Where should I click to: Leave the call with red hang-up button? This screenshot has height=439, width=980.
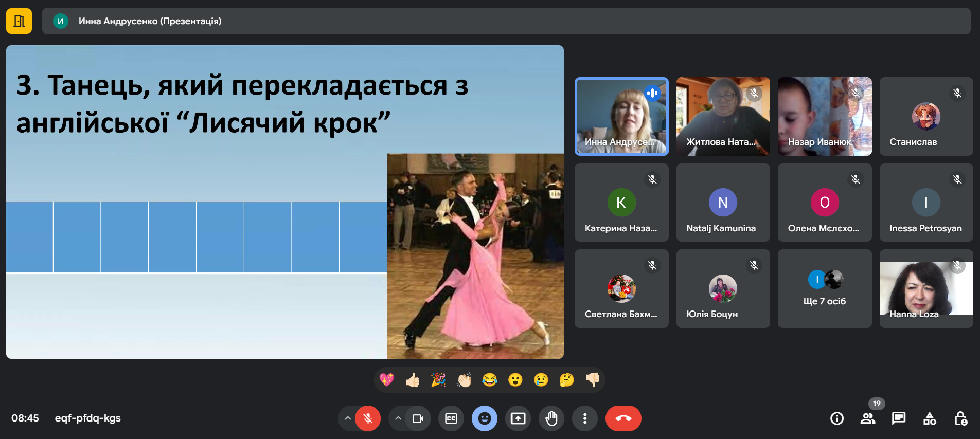click(x=623, y=418)
